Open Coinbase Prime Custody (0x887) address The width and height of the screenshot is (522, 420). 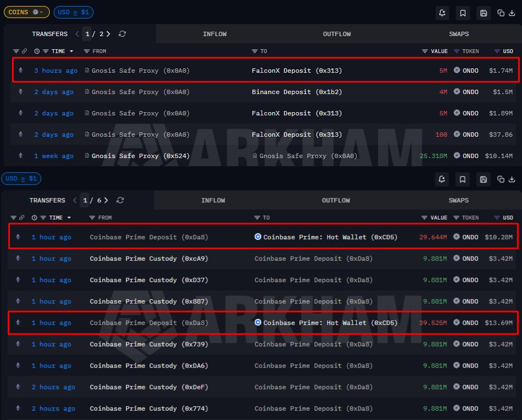(x=149, y=301)
